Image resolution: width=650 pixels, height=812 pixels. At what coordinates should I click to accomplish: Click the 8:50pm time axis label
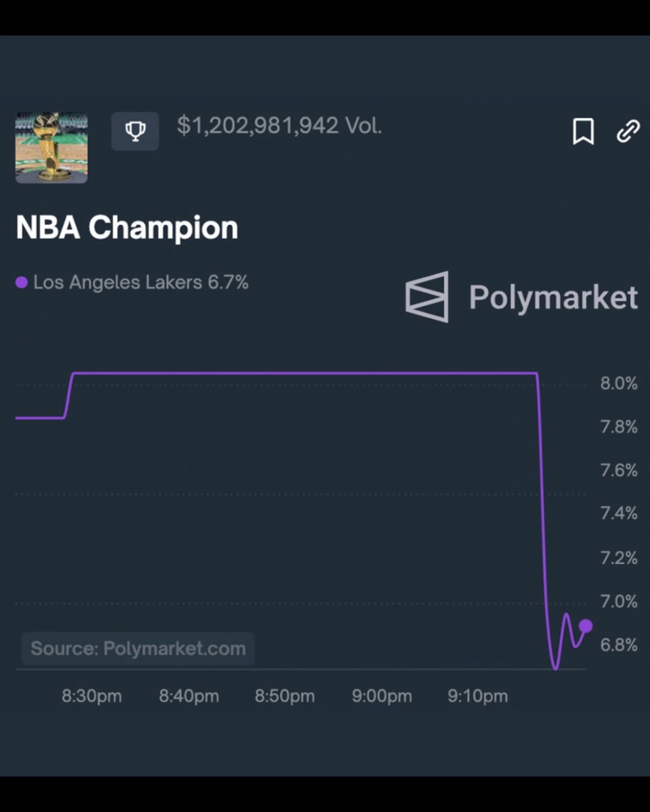(x=285, y=696)
